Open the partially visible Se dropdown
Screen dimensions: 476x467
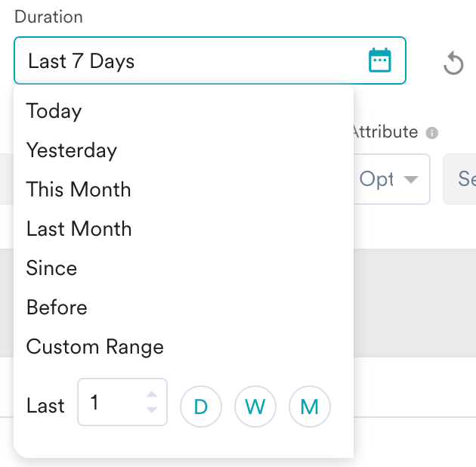click(459, 179)
